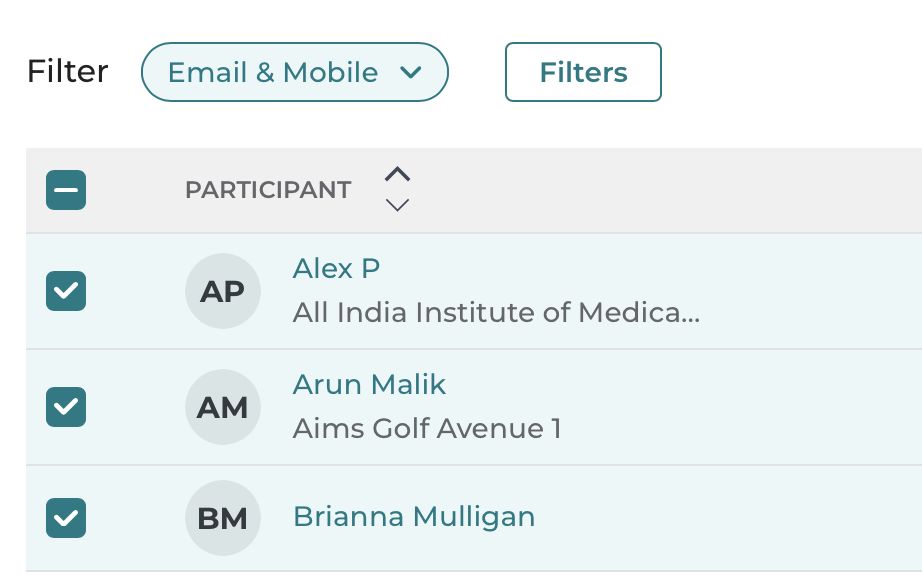This screenshot has width=922, height=582.
Task: Open Brianna Mulligan participant profile link
Action: [414, 517]
